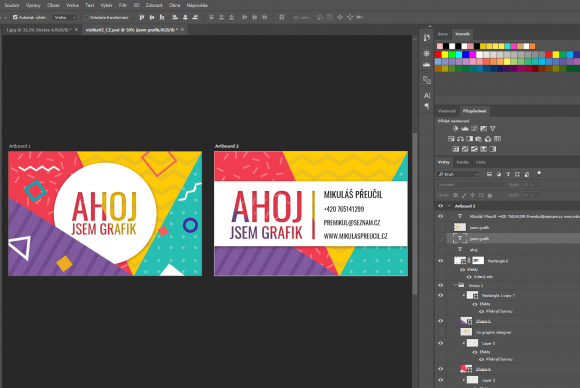Open the Nápověda menu
This screenshot has width=580, height=388.
tap(197, 5)
